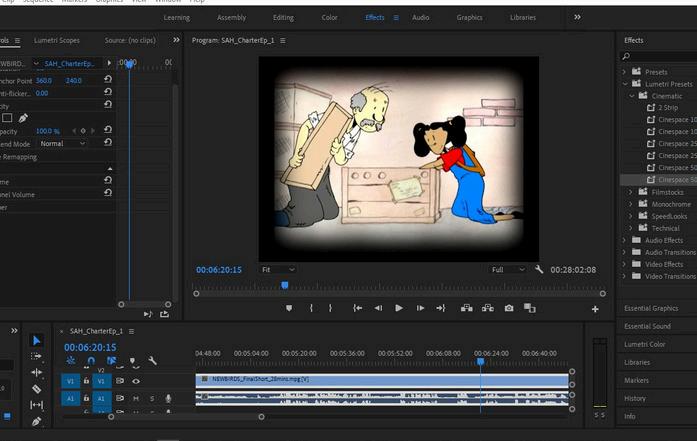Viewport: 697px width, 441px height.
Task: Switch to the Color workspace
Action: click(329, 17)
